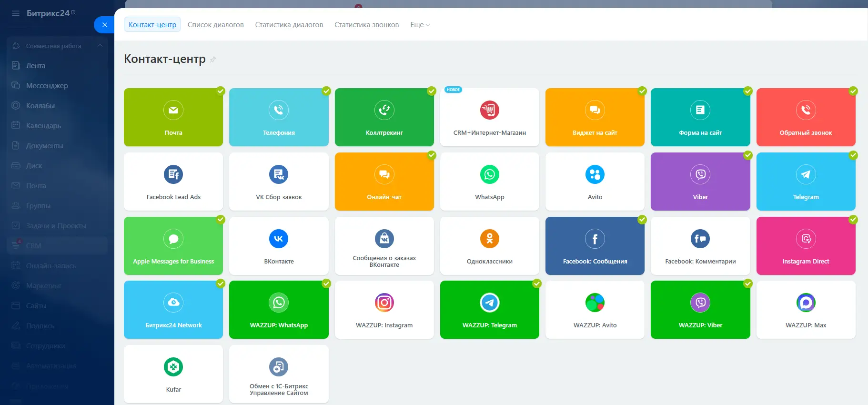This screenshot has width=868, height=405.
Task: Open Лента in the sidebar
Action: (57, 66)
